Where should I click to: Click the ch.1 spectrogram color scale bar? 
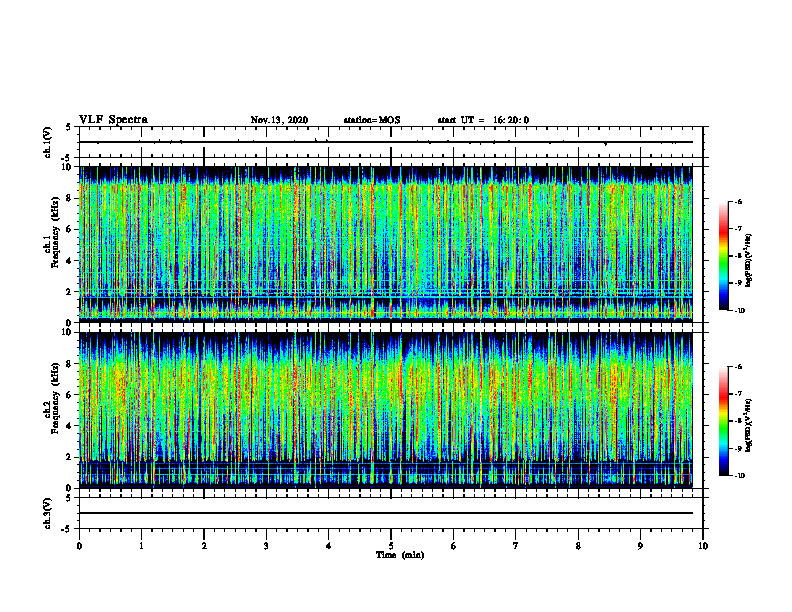(x=723, y=256)
